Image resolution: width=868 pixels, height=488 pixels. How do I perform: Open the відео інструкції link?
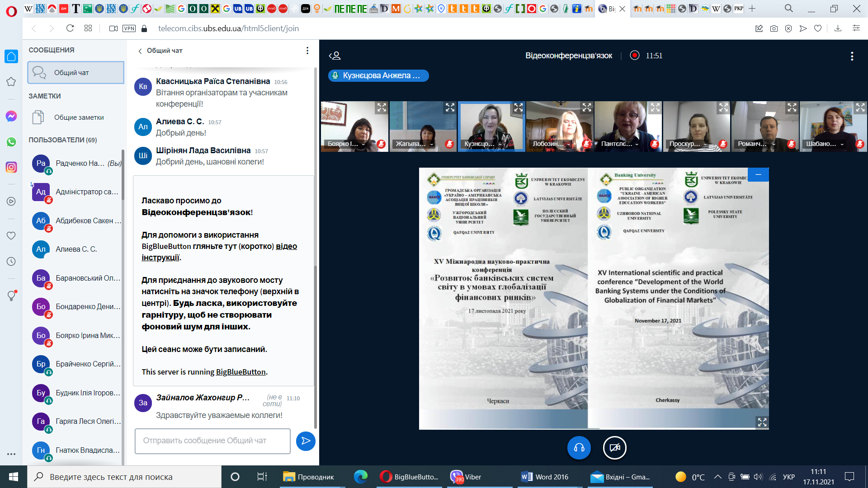[x=286, y=246]
